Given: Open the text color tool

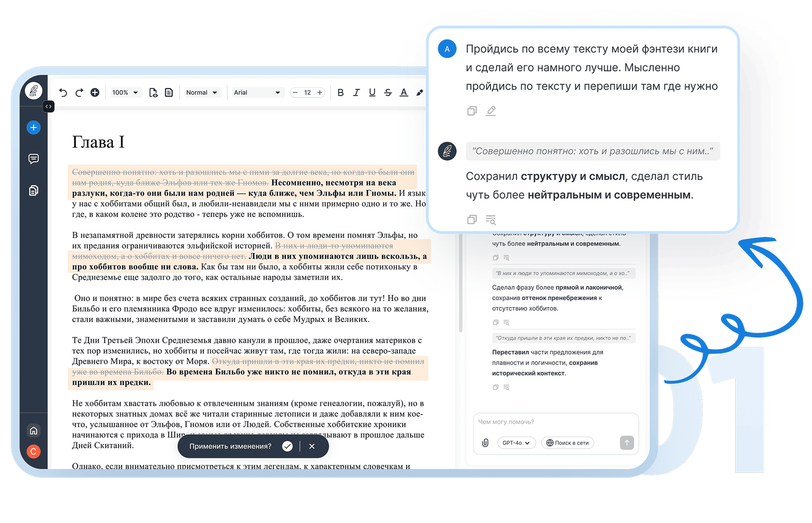Looking at the screenshot, I should (404, 92).
